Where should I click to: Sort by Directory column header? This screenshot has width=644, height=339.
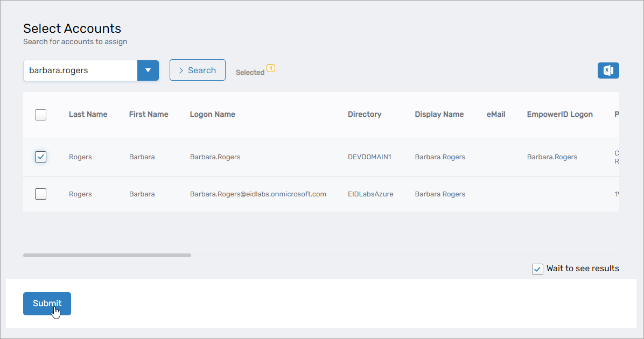364,115
